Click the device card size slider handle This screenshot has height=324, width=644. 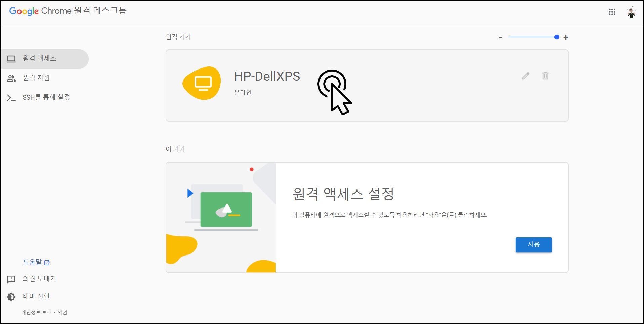(557, 37)
